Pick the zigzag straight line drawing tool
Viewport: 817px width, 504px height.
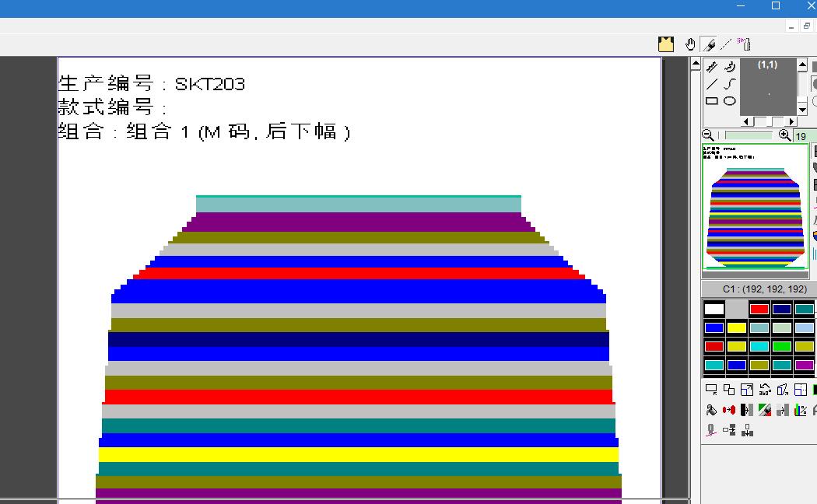(712, 67)
